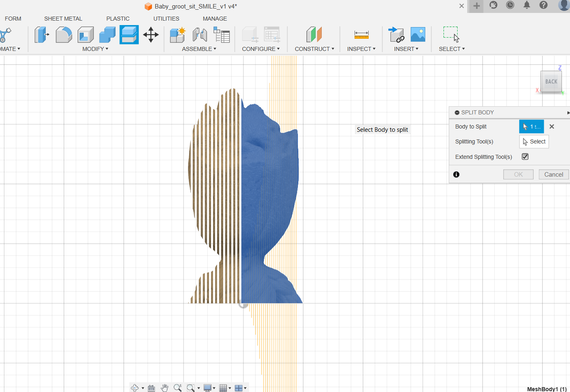Switch to the FORM tab
Viewport: 570px width, 392px height.
click(13, 19)
